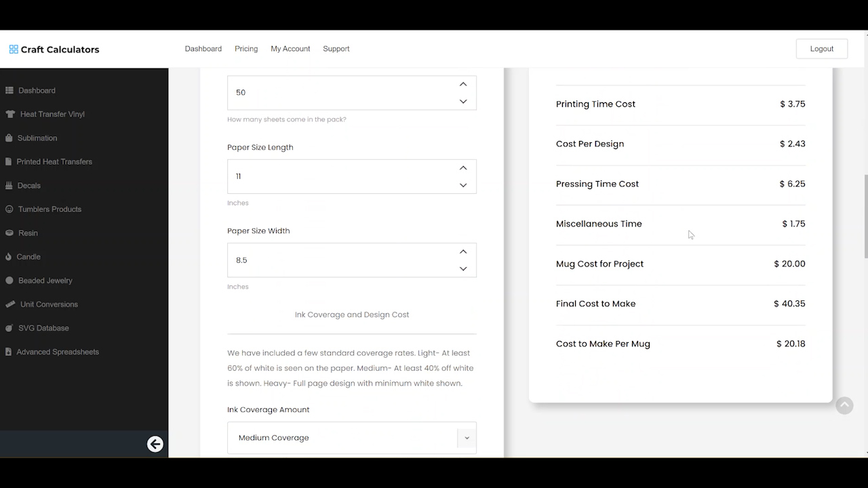Open the Ink Coverage Amount dropdown
The height and width of the screenshot is (488, 868).
pos(352,438)
